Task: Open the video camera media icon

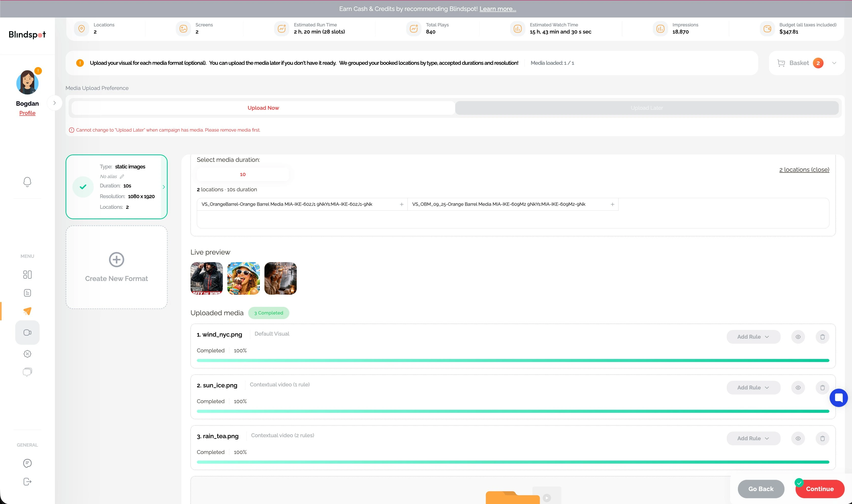Action: (x=27, y=333)
